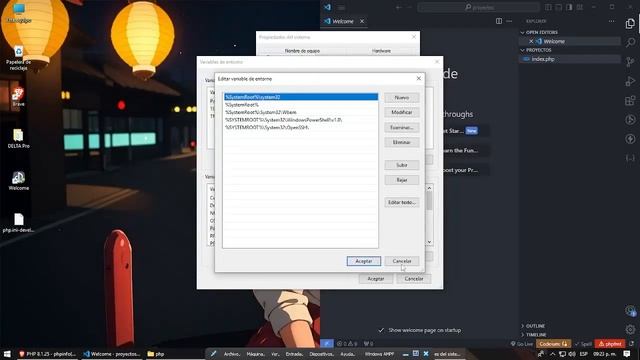The width and height of the screenshot is (640, 360).
Task: Open editor more actions ellipsis
Action: 509,21
